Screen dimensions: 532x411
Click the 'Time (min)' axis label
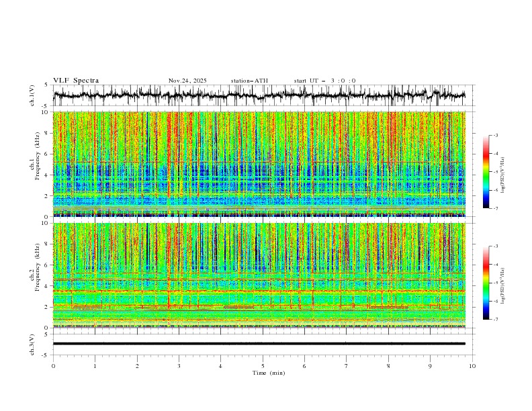point(269,373)
